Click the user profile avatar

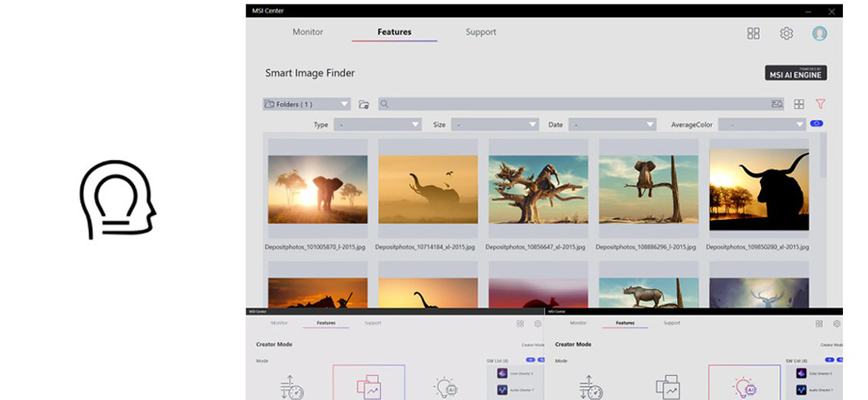[820, 33]
